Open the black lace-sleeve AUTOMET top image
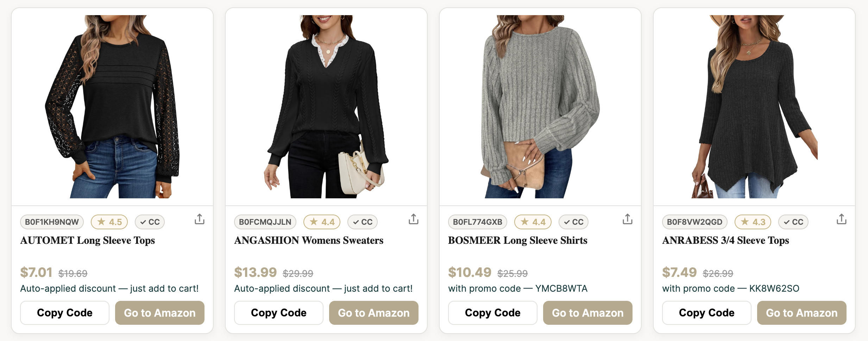868x341 pixels. (x=112, y=106)
